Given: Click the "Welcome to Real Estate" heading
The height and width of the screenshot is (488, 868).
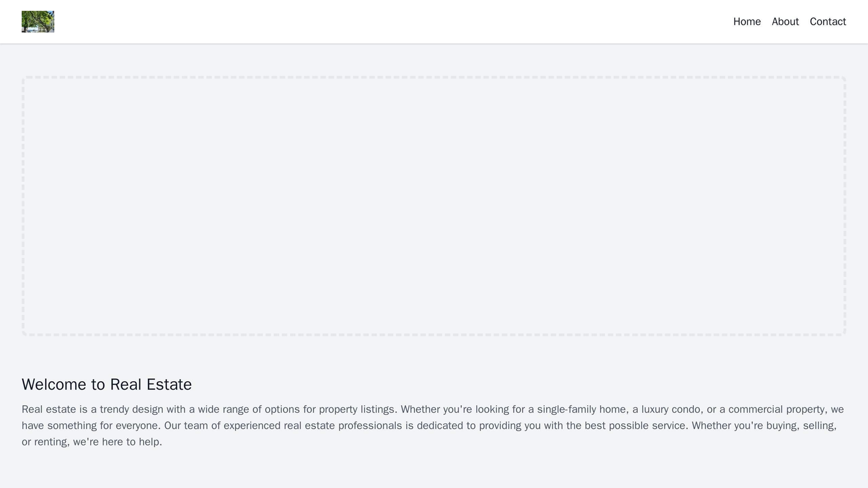Looking at the screenshot, I should [106, 384].
